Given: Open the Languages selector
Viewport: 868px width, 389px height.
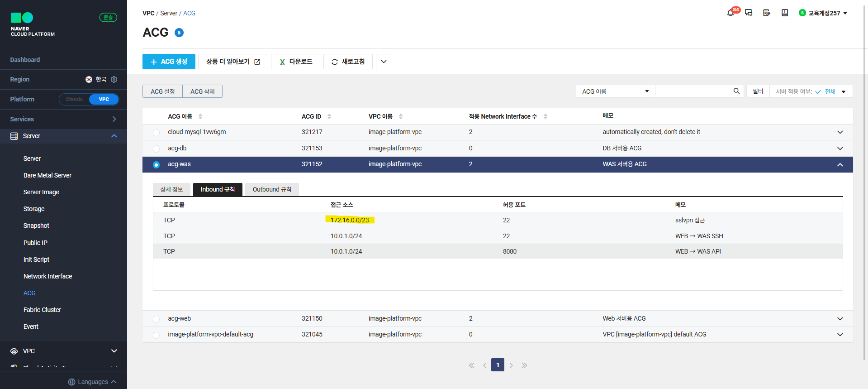Looking at the screenshot, I should tap(92, 382).
